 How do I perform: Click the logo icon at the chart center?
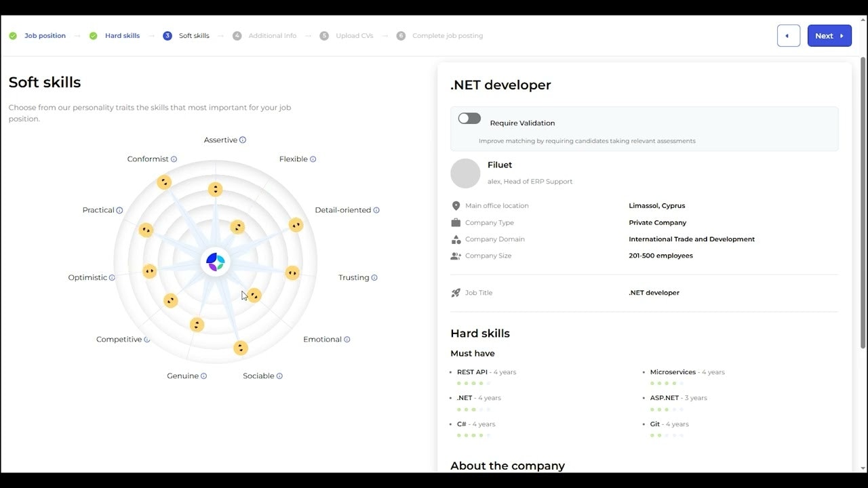[215, 261]
